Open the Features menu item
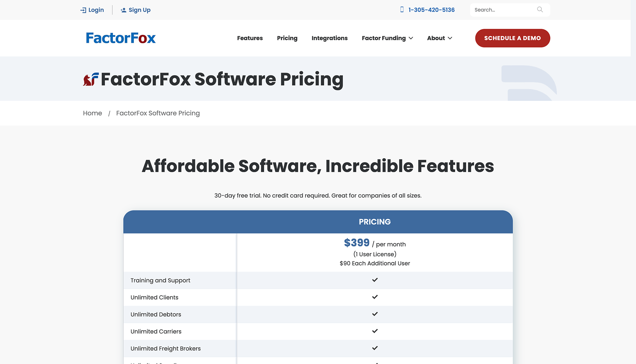The width and height of the screenshot is (636, 364). (x=250, y=38)
